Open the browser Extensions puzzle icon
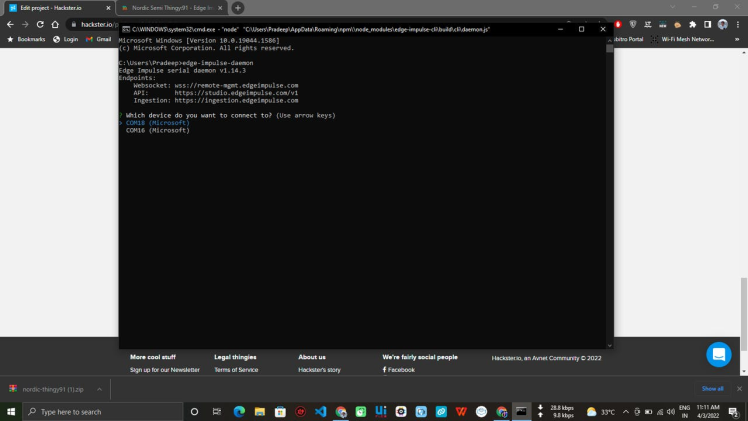 click(x=692, y=24)
